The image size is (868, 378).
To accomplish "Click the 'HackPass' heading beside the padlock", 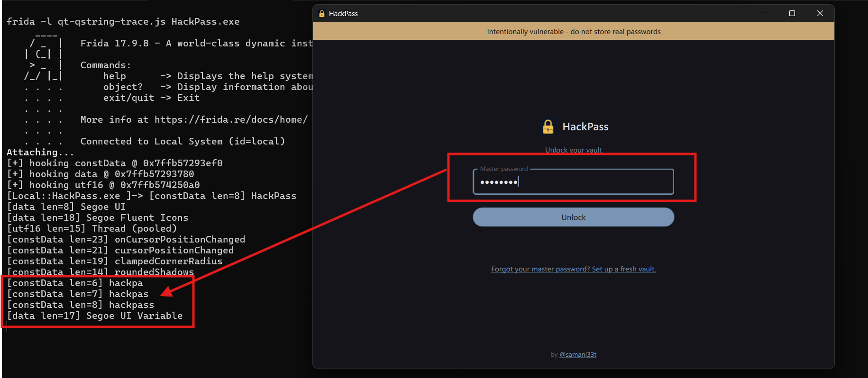I will [585, 126].
